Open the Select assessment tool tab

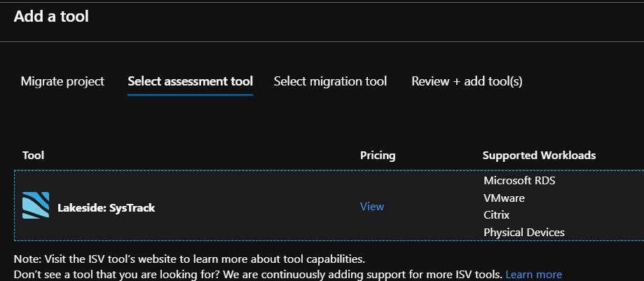coord(190,81)
